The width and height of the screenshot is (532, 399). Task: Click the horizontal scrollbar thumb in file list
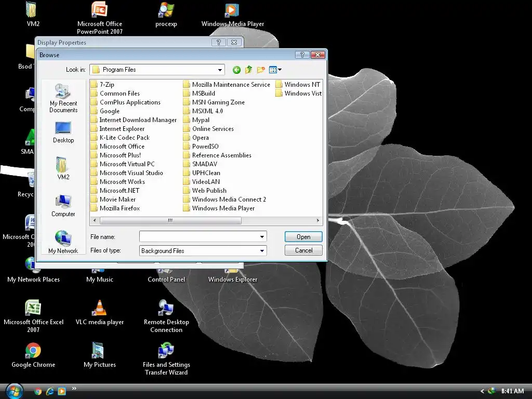[x=170, y=220]
